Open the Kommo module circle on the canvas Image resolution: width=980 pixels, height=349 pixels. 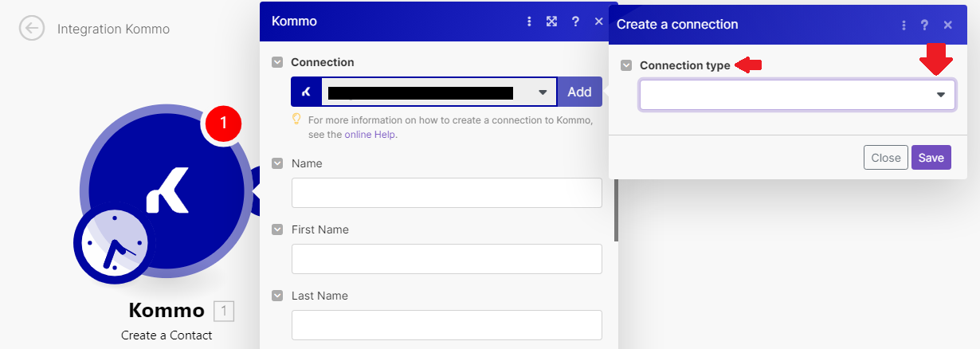(x=166, y=193)
